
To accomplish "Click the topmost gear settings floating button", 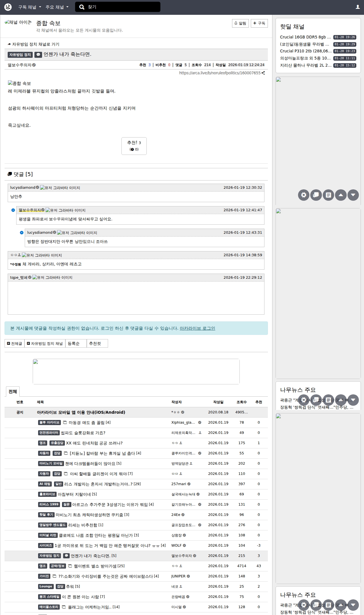I will [x=304, y=195].
